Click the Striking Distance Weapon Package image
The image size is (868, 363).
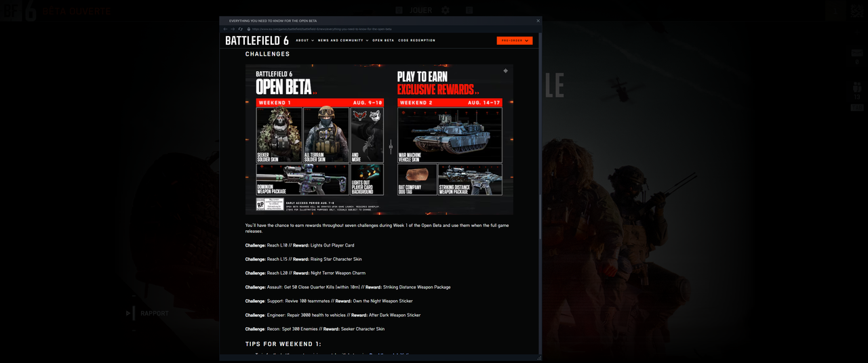470,179
